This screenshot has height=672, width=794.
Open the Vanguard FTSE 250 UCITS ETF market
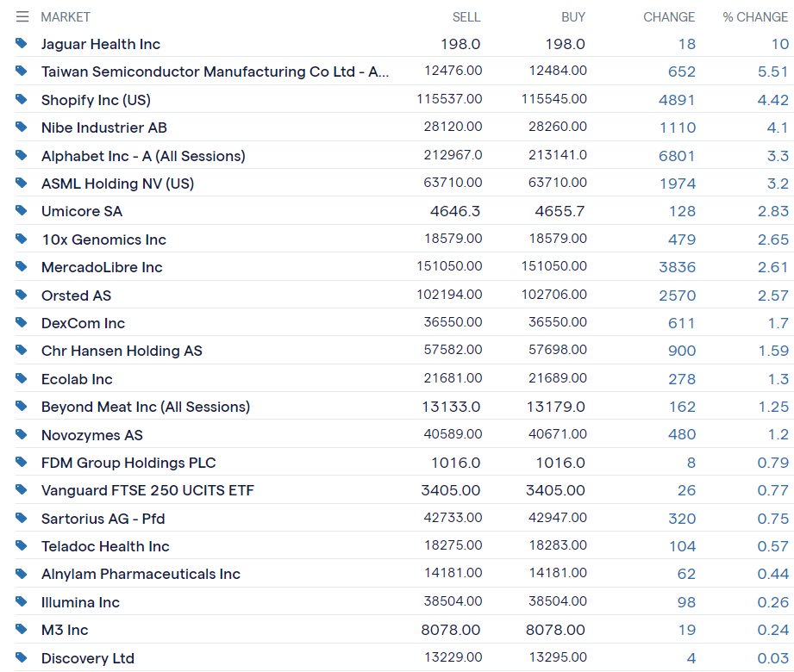point(148,490)
